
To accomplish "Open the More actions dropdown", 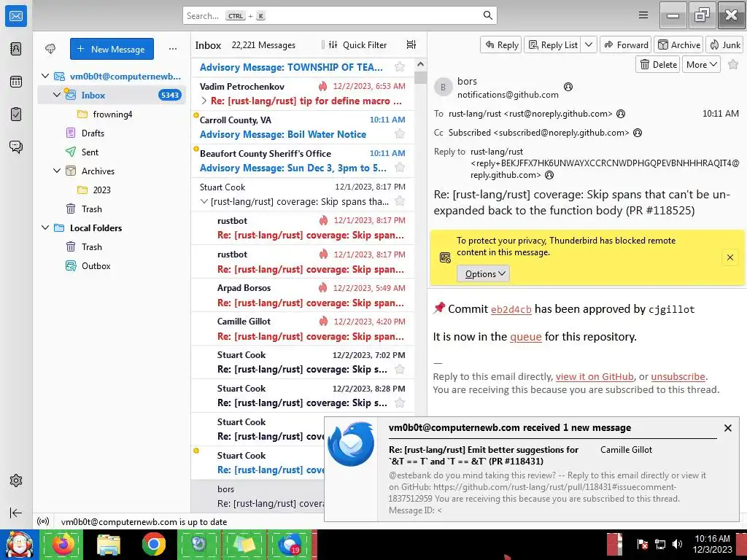I will click(x=701, y=65).
